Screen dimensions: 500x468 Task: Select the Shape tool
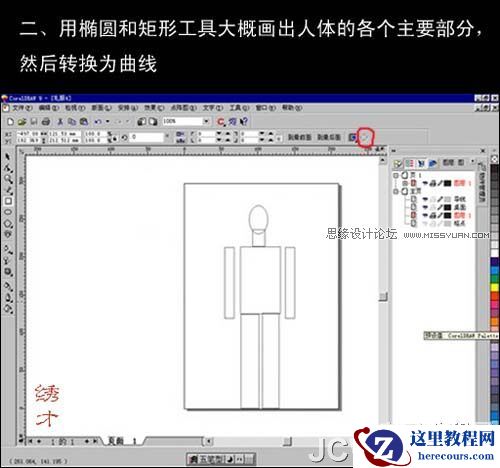click(8, 168)
